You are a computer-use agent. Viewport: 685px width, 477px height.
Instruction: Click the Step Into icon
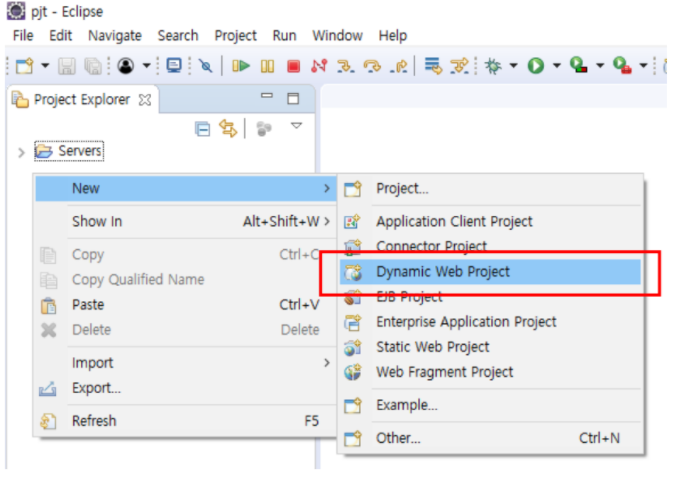click(x=346, y=66)
